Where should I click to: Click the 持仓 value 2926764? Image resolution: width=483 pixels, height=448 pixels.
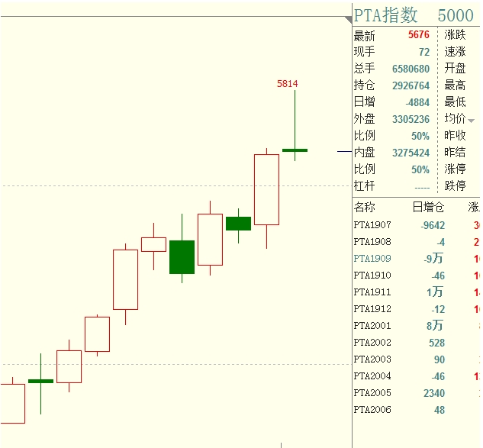pos(411,85)
